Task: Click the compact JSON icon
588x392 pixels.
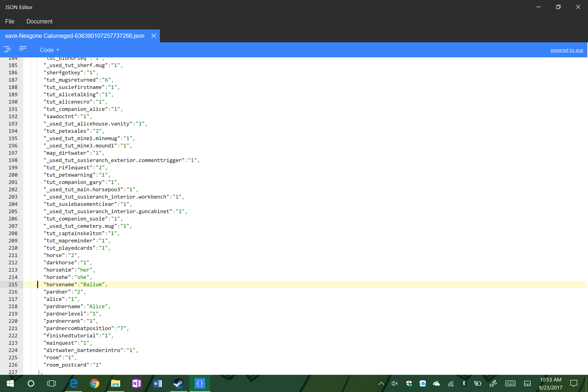Action: [x=23, y=49]
